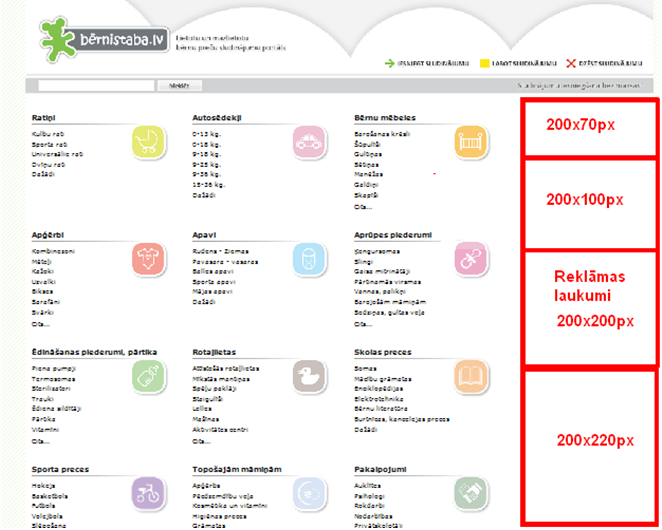Select Kombinezoni under Apģērbi
662x530 pixels.
click(x=53, y=251)
